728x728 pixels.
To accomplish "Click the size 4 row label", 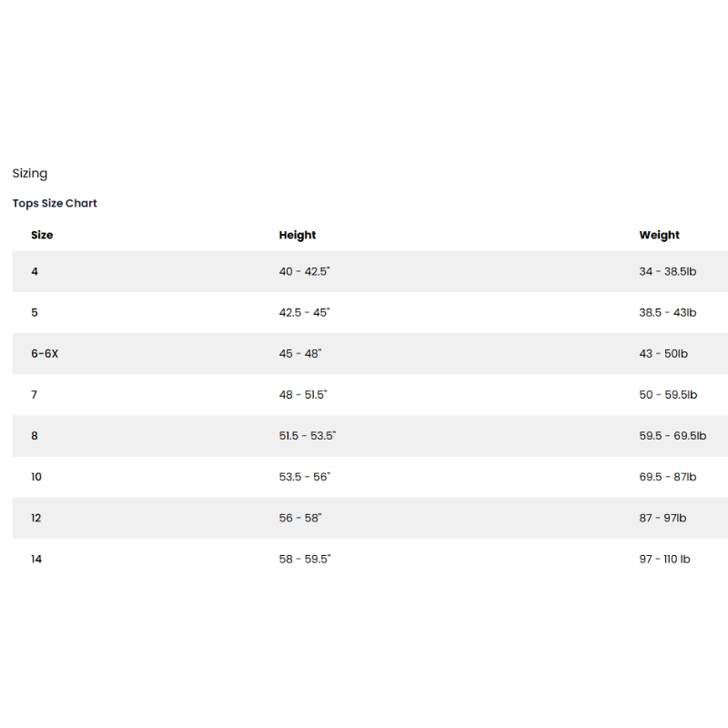I will 35,271.
